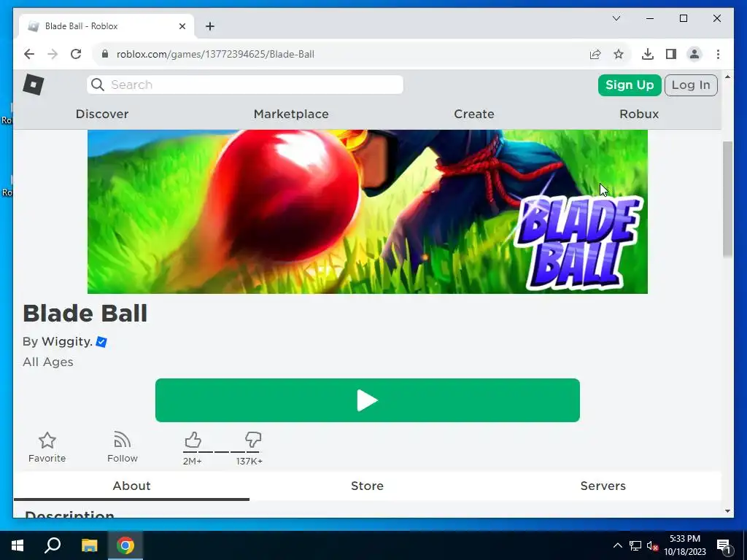Screen dimensions: 747x560
Task: Switch to the Store tab
Action: [368, 486]
